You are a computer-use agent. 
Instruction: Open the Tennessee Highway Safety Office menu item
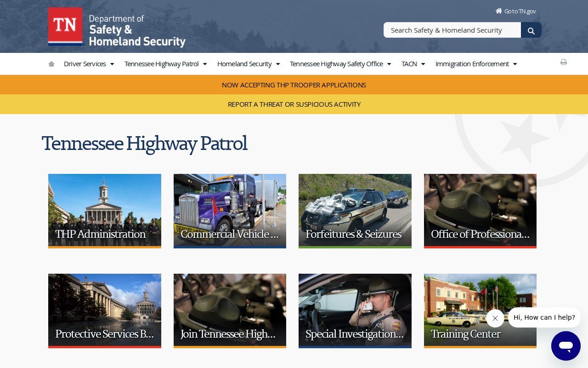(336, 64)
